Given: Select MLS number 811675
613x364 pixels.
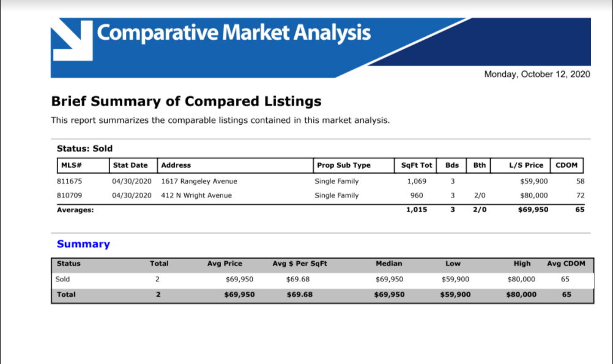Looking at the screenshot, I should [x=69, y=182].
